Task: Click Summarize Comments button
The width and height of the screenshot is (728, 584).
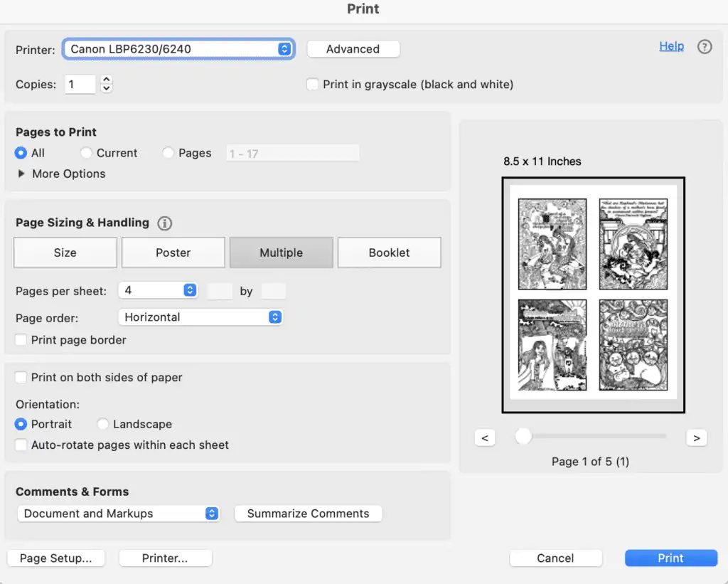Action: 309,514
